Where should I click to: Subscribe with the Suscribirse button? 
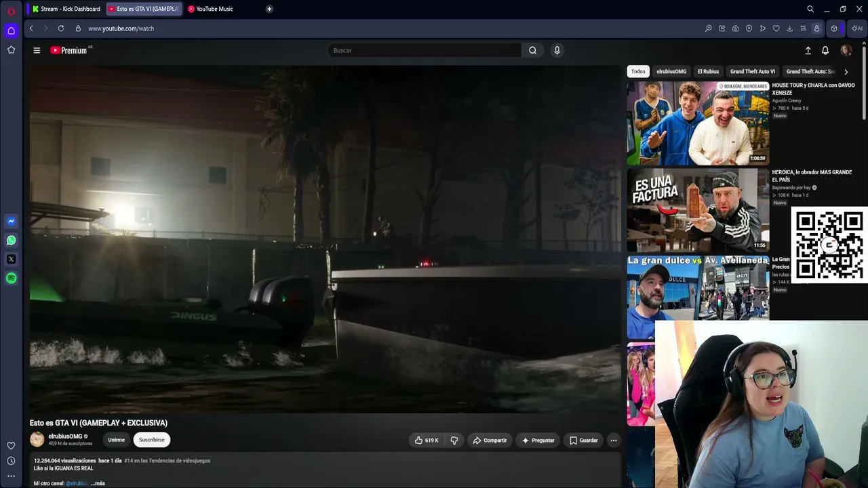pos(152,440)
